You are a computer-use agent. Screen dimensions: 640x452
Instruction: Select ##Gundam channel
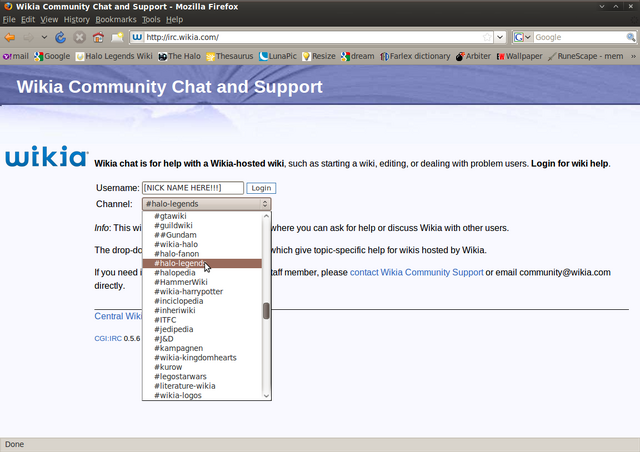click(202, 235)
